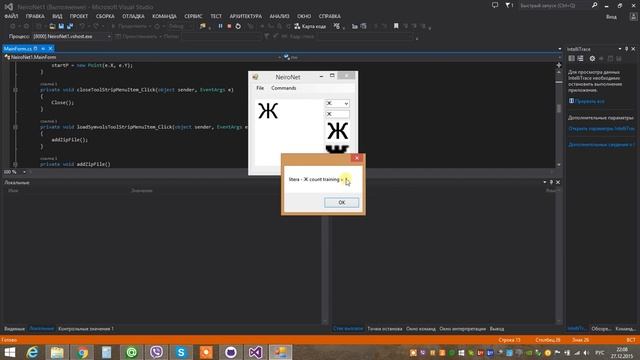Pin the IntelliTrace panel
Screen dimensions: 640x360
pyautogui.click(x=627, y=49)
